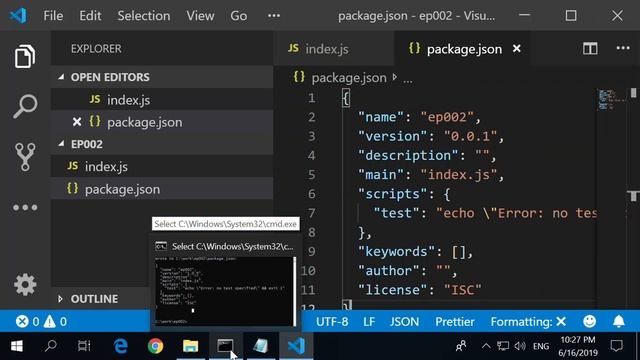Click the JSON language mode indicator
The image size is (640, 360).
pyautogui.click(x=404, y=322)
